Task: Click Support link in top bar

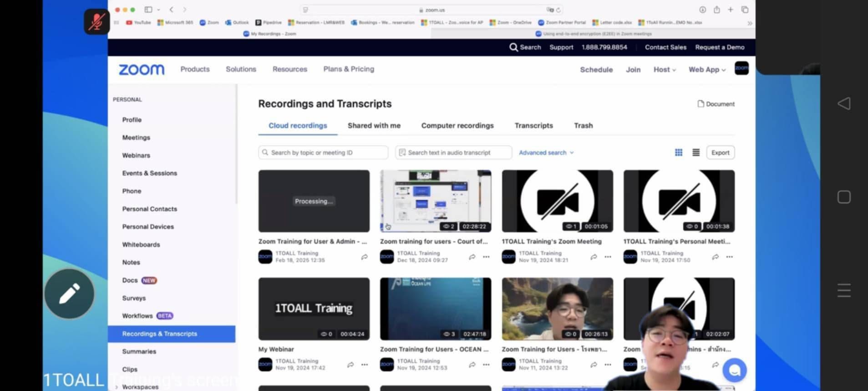Action: click(561, 47)
